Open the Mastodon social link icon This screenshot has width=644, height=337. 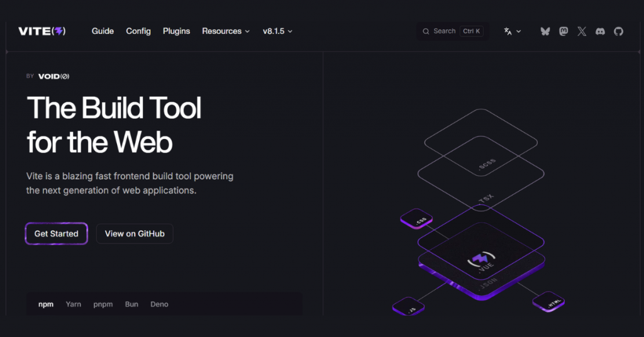pos(563,31)
